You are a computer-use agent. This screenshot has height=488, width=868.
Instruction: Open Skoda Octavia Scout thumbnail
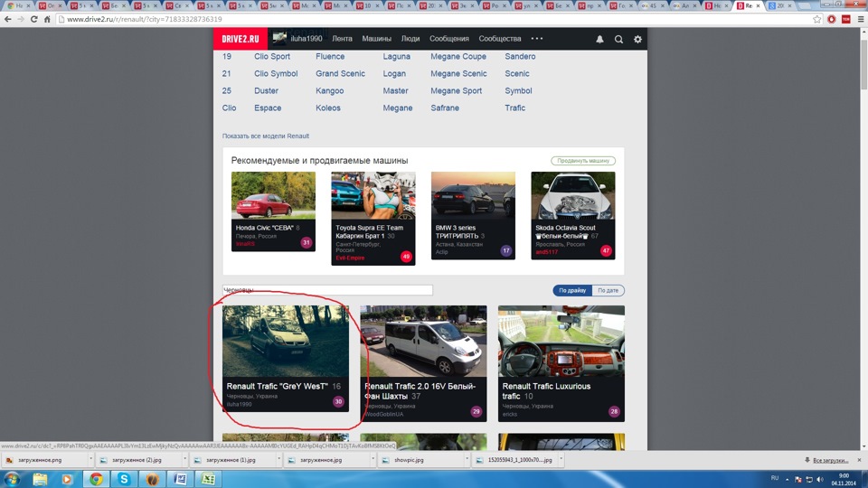click(x=573, y=195)
